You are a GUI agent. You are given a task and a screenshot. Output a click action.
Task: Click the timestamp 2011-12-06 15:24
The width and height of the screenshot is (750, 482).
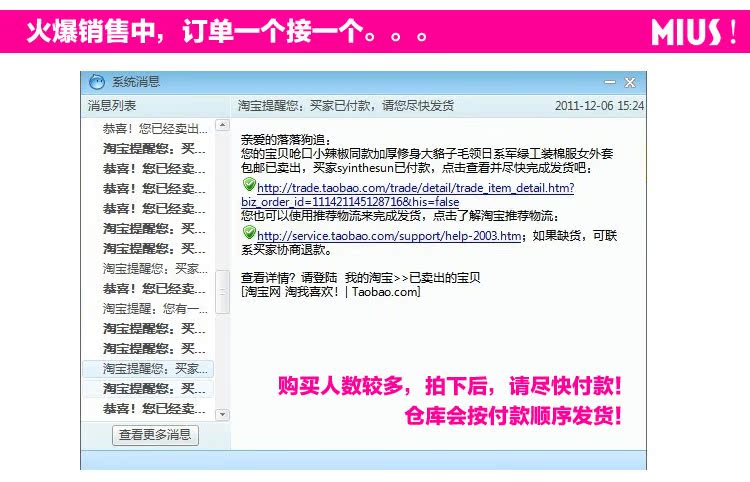(x=599, y=105)
